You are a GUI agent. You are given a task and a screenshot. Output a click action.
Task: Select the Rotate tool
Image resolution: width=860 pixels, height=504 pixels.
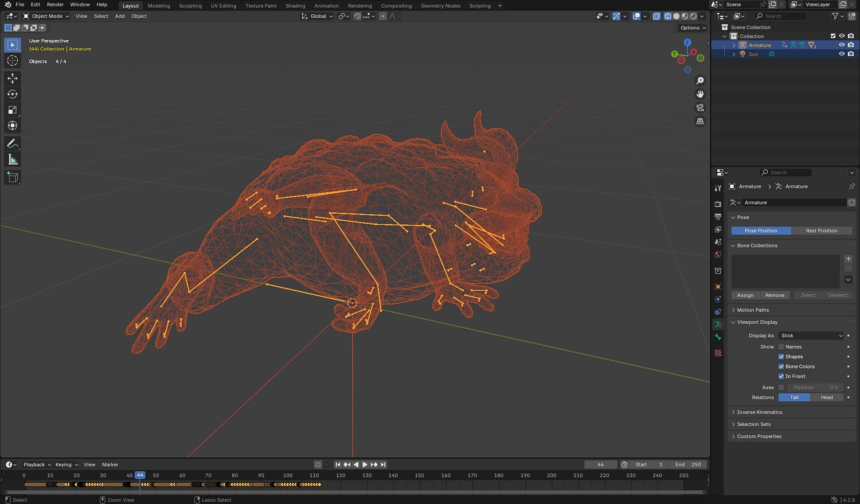12,94
